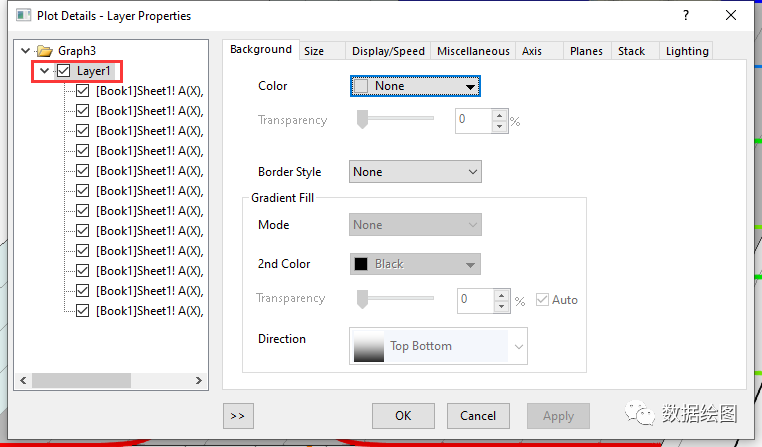The width and height of the screenshot is (762, 447).
Task: Select the Graph3 tree item
Action: coord(77,51)
